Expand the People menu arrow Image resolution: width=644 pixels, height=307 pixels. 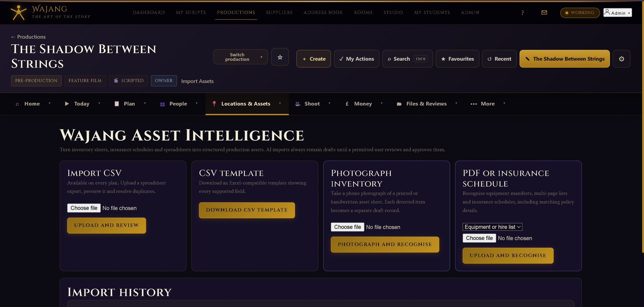coord(197,103)
